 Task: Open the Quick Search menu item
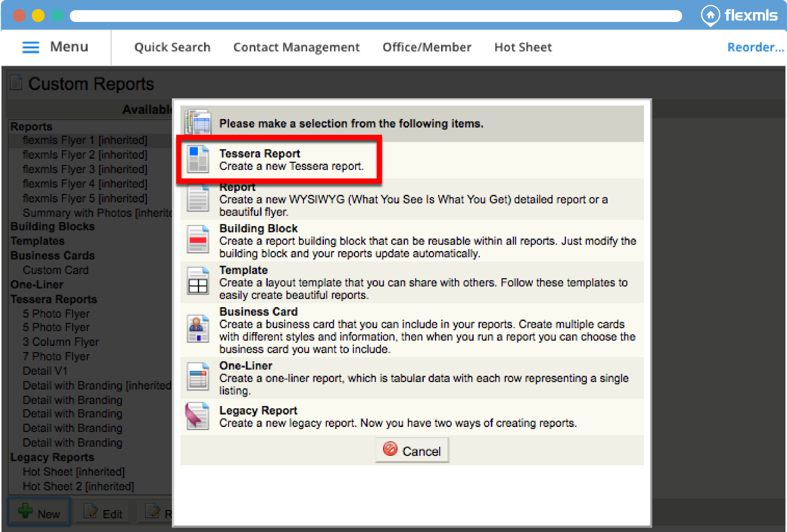click(172, 47)
